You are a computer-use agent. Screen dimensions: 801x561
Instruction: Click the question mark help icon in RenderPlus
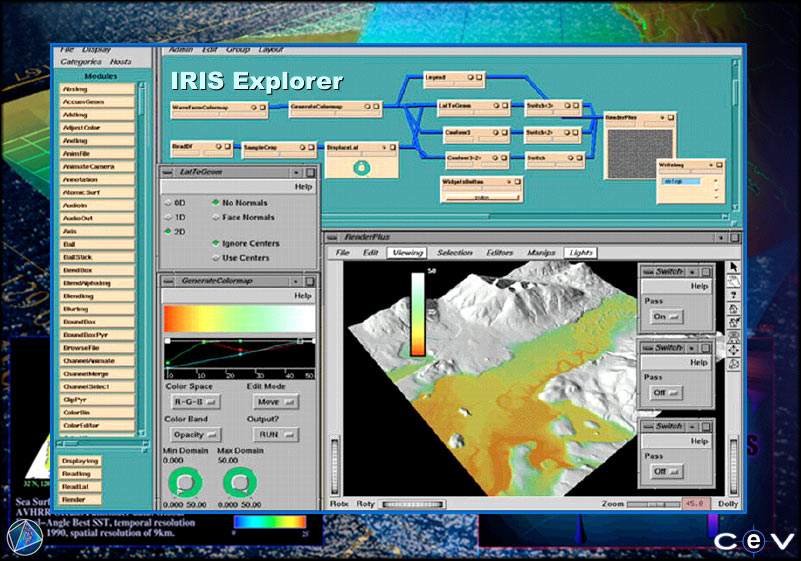[x=734, y=295]
